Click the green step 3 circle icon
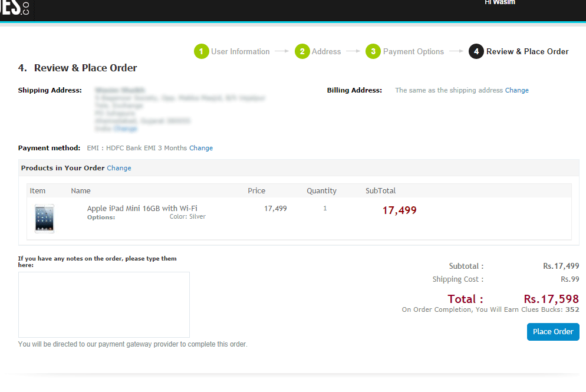The height and width of the screenshot is (392, 586). click(x=373, y=51)
